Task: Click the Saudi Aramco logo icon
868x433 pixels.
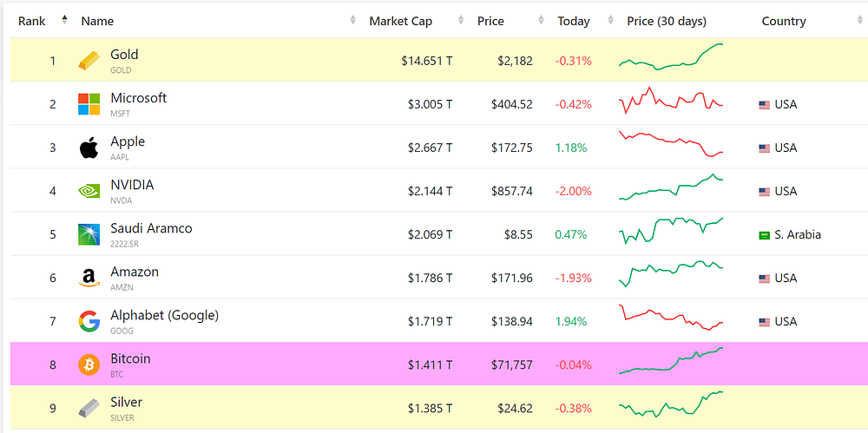Action: (89, 235)
